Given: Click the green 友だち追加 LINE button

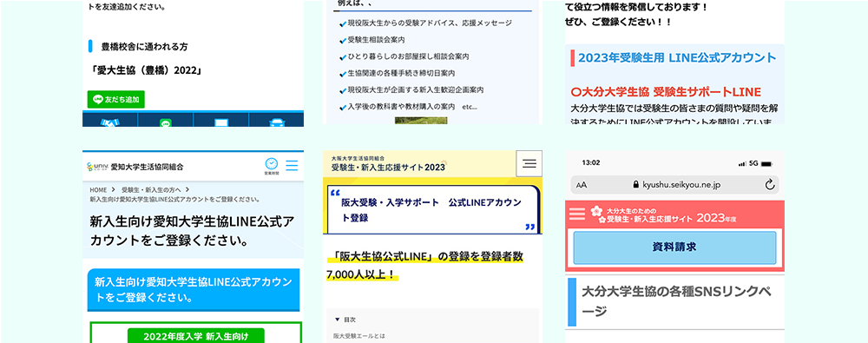Looking at the screenshot, I should [115, 100].
